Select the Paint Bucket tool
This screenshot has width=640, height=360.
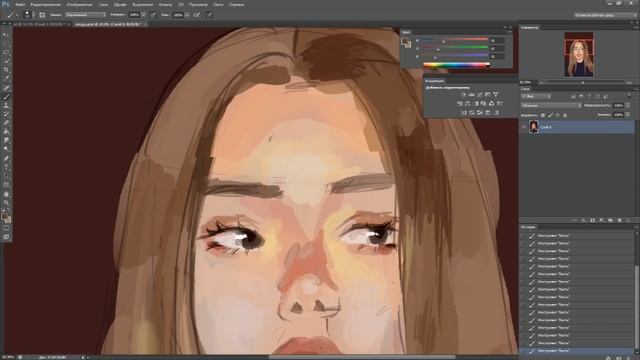pyautogui.click(x=6, y=131)
